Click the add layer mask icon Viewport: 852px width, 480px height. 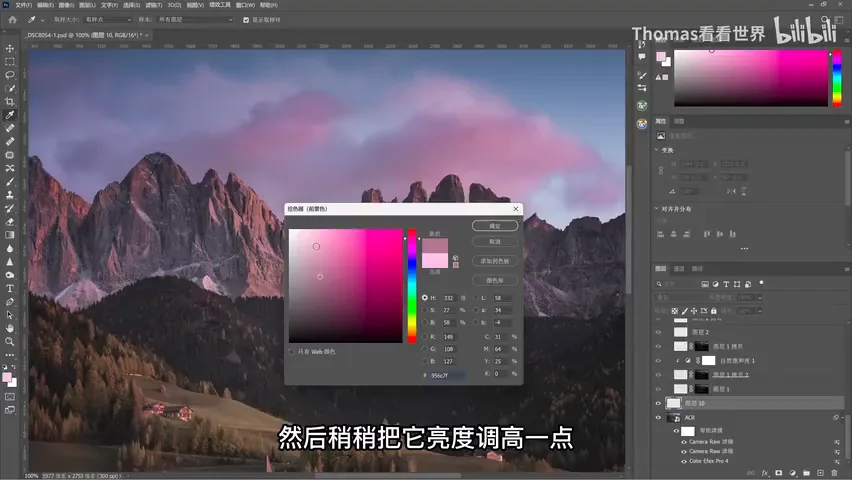coord(779,473)
